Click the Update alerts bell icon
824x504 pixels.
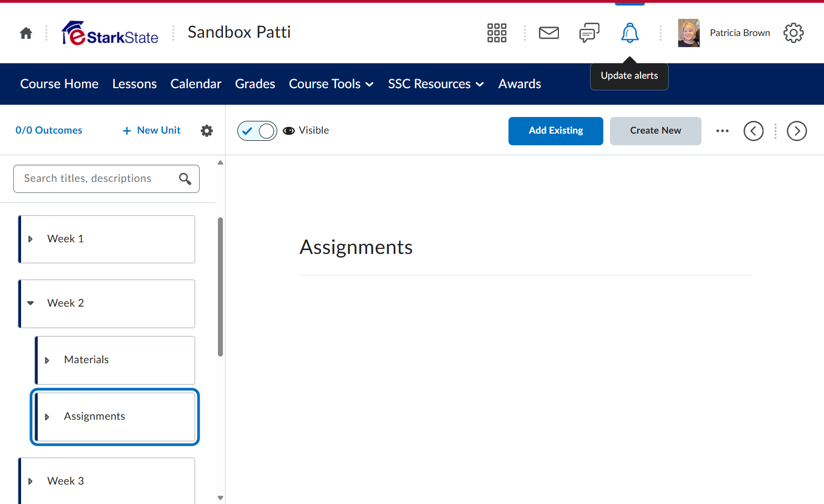pos(630,33)
